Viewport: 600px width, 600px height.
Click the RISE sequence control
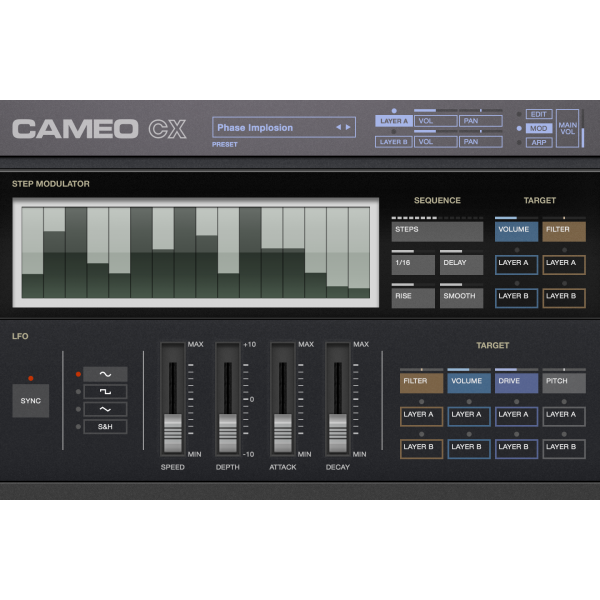(413, 298)
